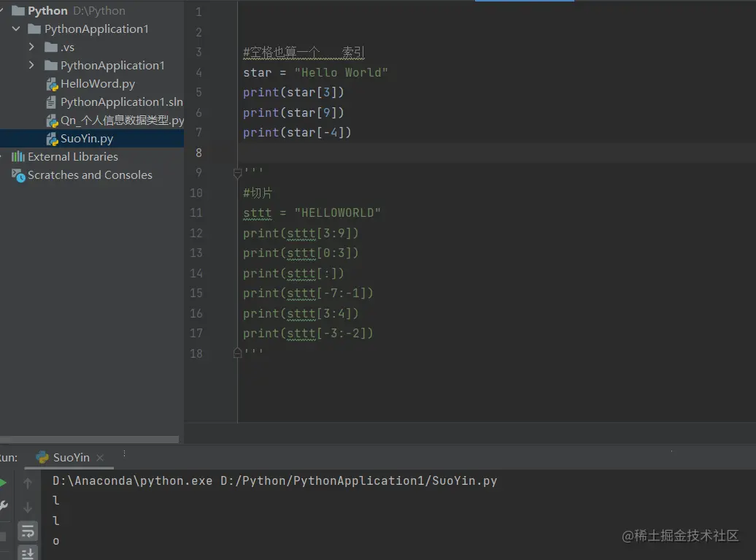Click the python.exe command line in console
Screen dimensions: 756x560
pyautogui.click(x=275, y=481)
